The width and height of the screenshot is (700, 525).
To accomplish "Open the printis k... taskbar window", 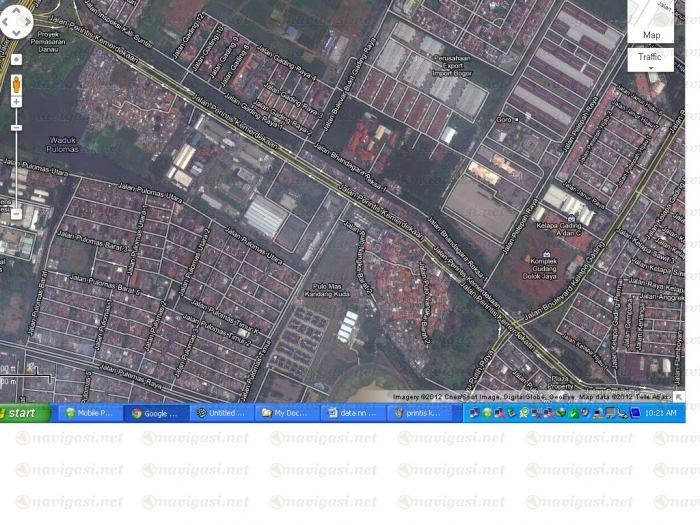I will (x=416, y=413).
